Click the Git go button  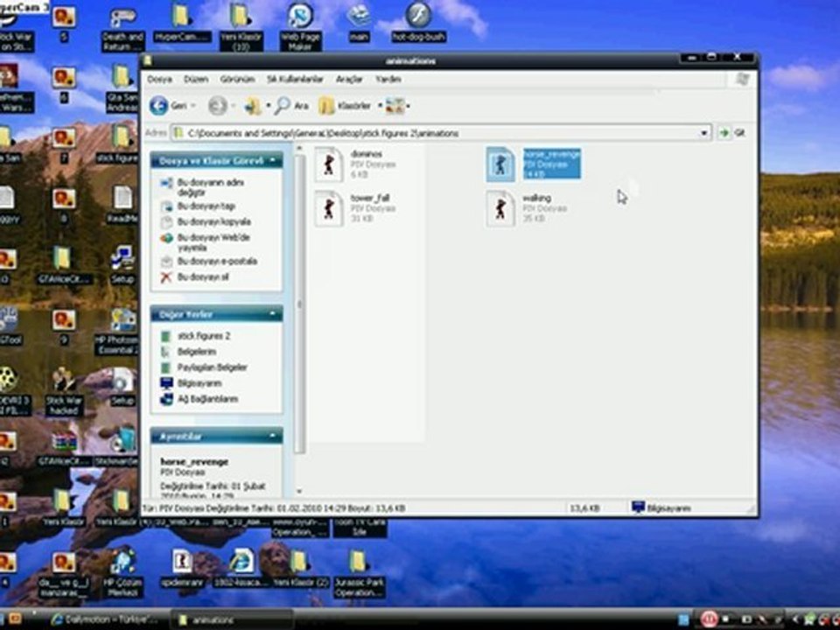731,133
